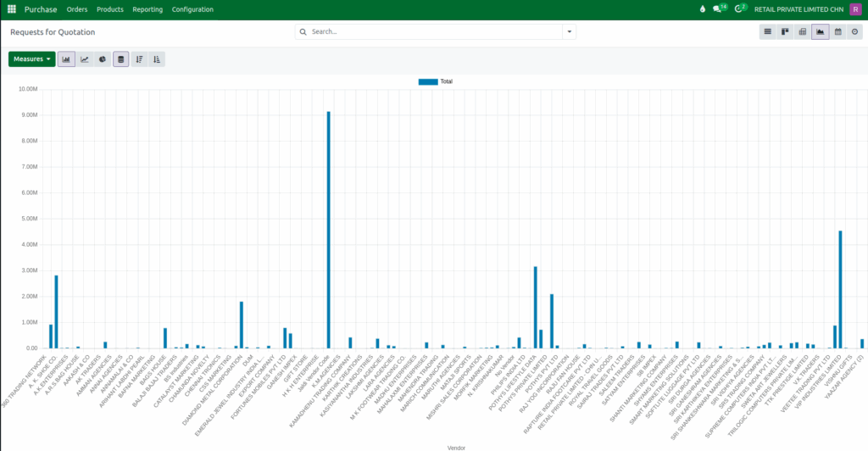The width and height of the screenshot is (868, 451).
Task: Open the conversations icon showing 14
Action: [719, 8]
